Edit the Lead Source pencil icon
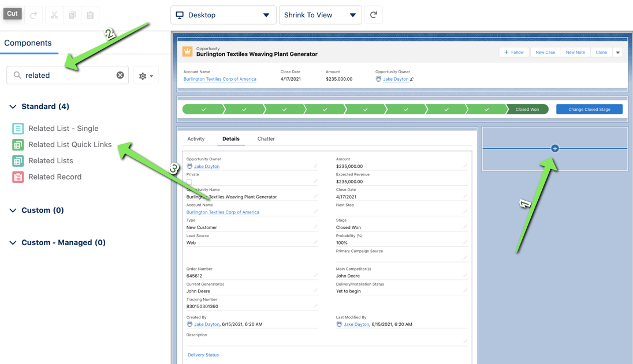The width and height of the screenshot is (633, 364). [315, 242]
